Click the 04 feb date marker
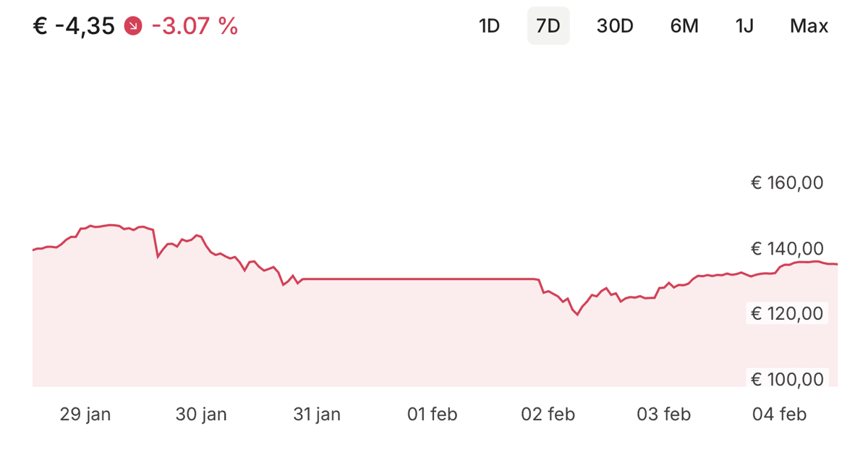 coord(779,414)
